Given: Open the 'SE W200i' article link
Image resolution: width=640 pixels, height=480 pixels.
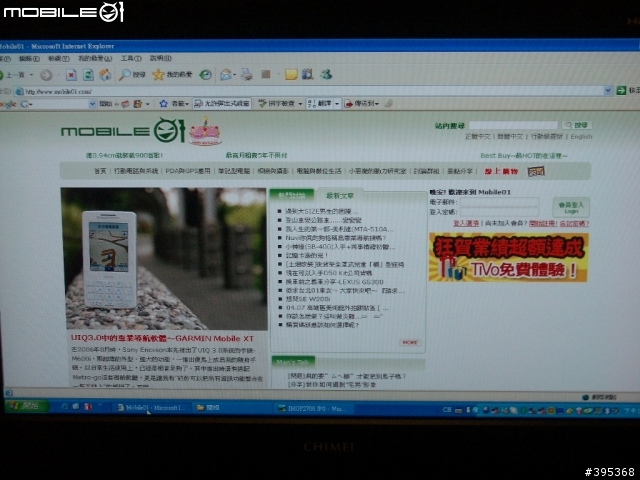Looking at the screenshot, I should click(308, 299).
